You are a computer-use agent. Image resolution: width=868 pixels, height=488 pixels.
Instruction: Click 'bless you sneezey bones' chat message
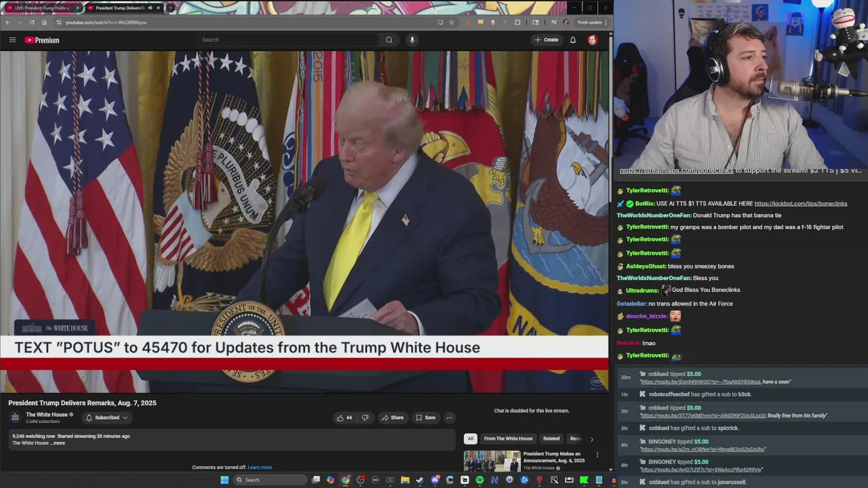pos(701,266)
